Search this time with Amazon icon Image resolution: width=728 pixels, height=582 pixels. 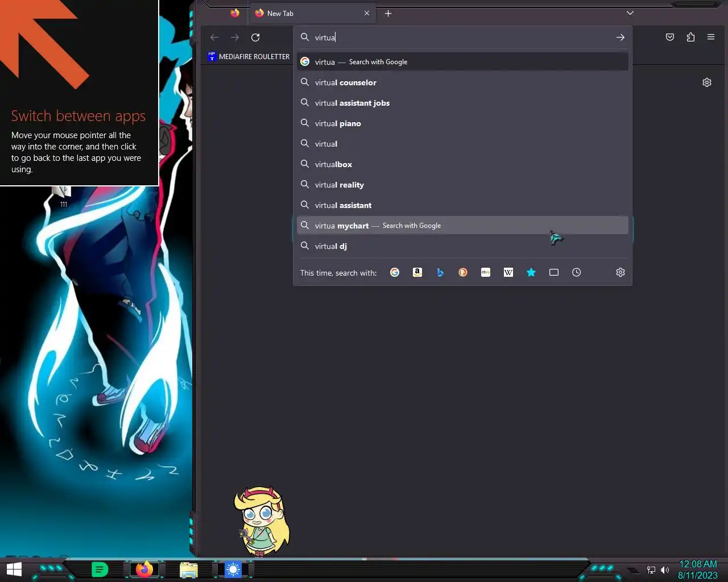pos(417,272)
